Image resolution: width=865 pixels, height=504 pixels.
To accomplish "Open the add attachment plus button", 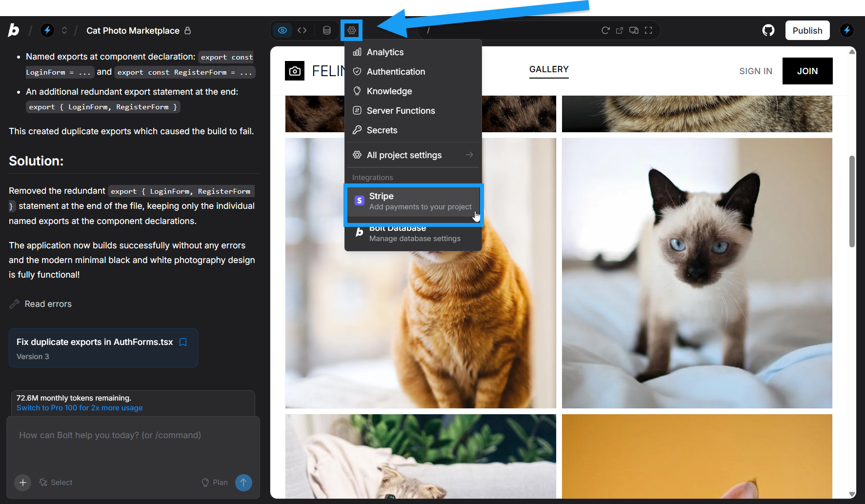I will [23, 482].
